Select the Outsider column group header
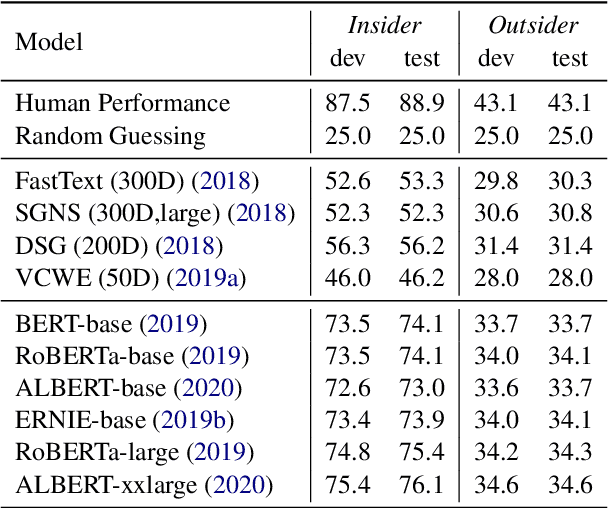The image size is (608, 508). [x=533, y=26]
